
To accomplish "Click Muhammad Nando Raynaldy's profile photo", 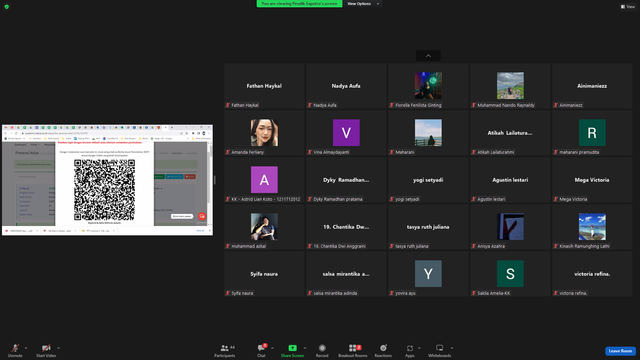I will 510,85.
